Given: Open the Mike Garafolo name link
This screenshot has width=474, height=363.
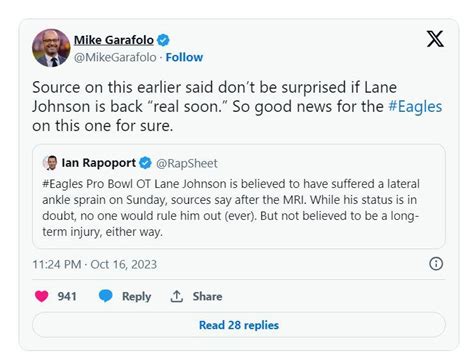Looking at the screenshot, I should 114,40.
